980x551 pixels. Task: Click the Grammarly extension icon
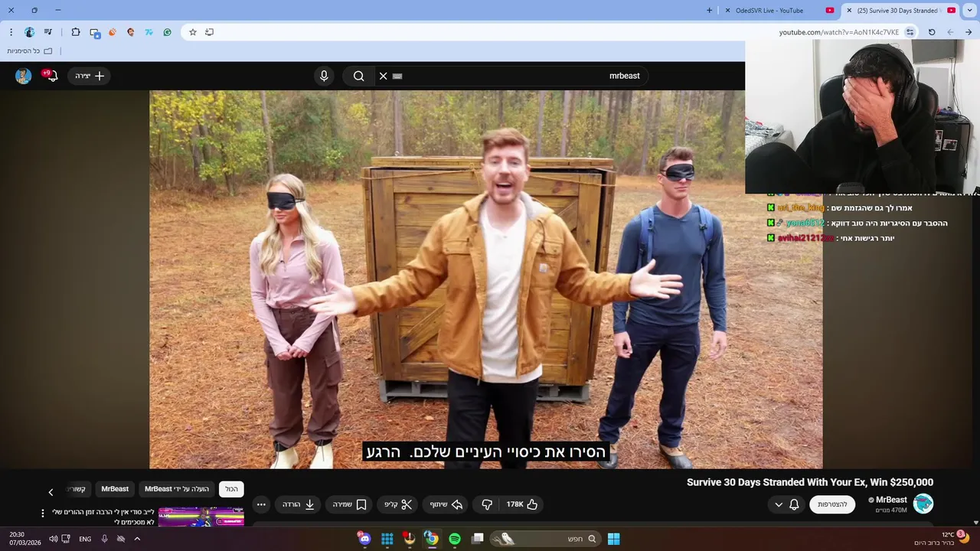coord(168,32)
